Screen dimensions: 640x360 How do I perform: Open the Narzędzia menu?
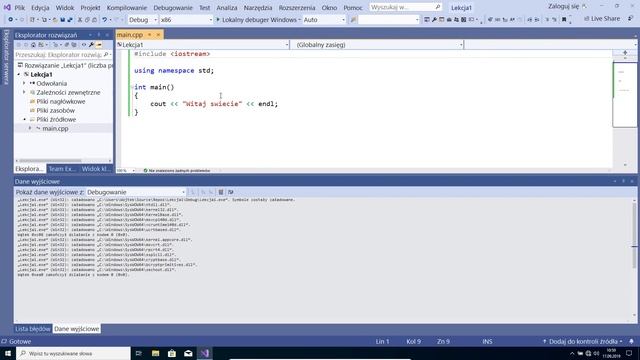coord(258,7)
